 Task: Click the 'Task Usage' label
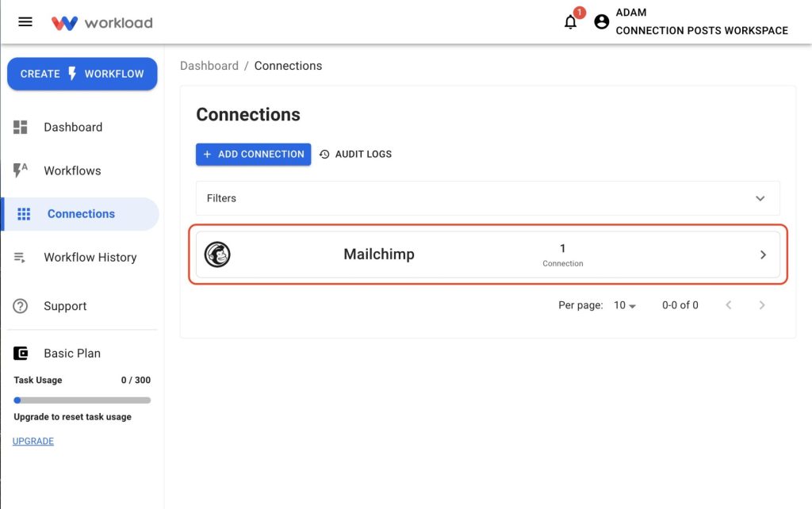click(38, 380)
